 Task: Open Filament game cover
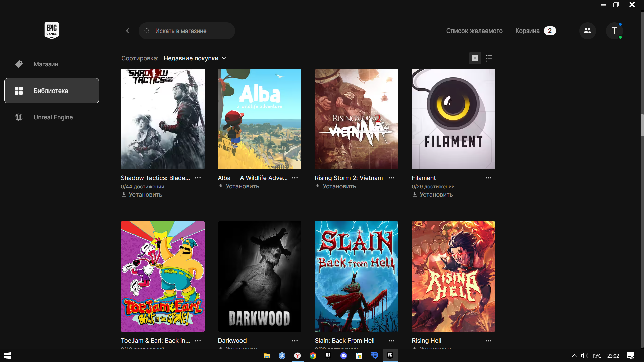tap(453, 119)
